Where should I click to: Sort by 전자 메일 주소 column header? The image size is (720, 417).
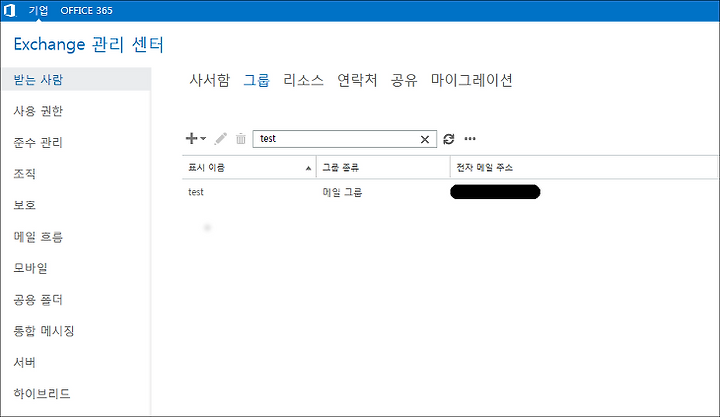484,168
